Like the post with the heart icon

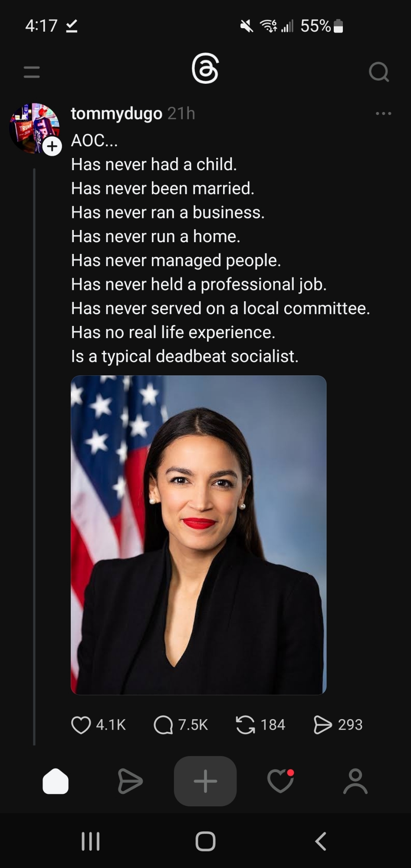tap(81, 724)
